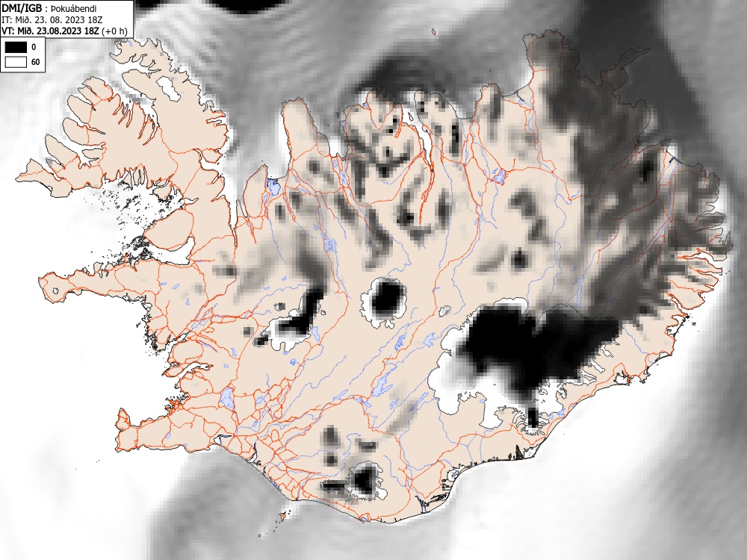The width and height of the screenshot is (747, 560).
Task: Click the legend value 0
Action: pos(34,47)
